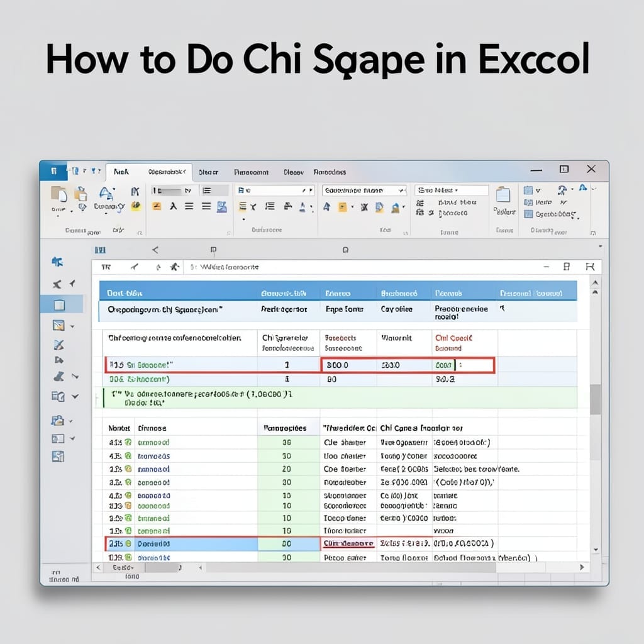
Task: Click the red underlined link in highlighted row
Action: pyautogui.click(x=348, y=543)
